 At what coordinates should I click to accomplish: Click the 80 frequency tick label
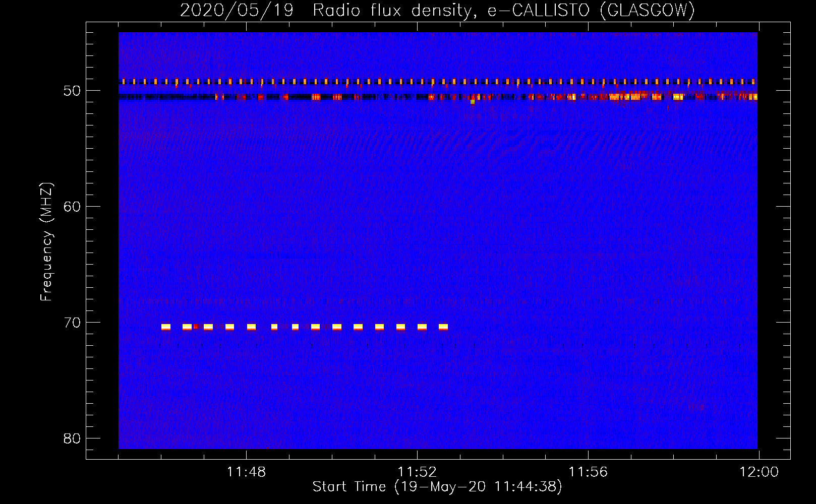coord(72,438)
